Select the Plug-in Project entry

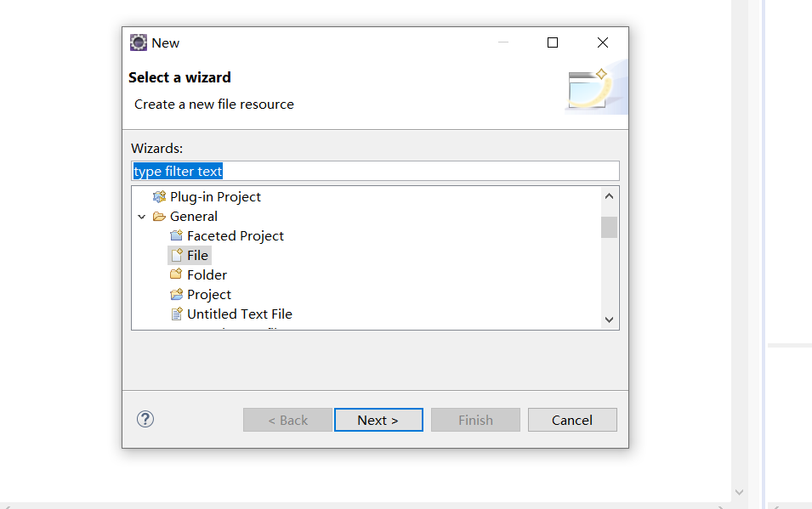pos(215,196)
